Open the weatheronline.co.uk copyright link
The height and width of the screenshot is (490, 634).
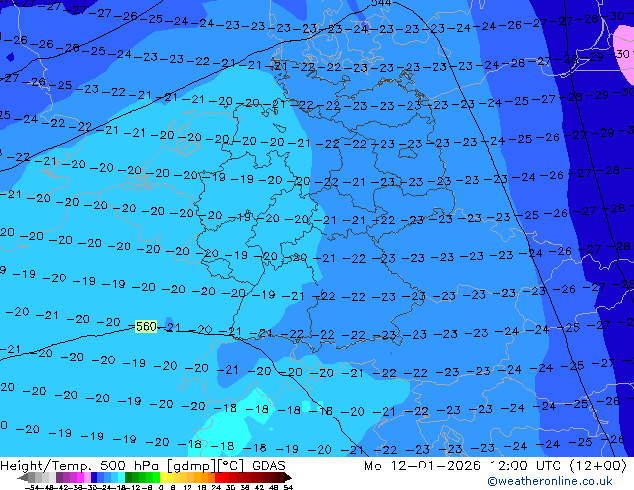(x=549, y=481)
